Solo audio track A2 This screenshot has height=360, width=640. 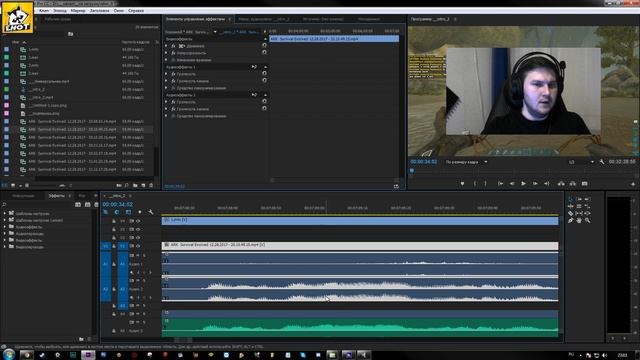point(144,280)
